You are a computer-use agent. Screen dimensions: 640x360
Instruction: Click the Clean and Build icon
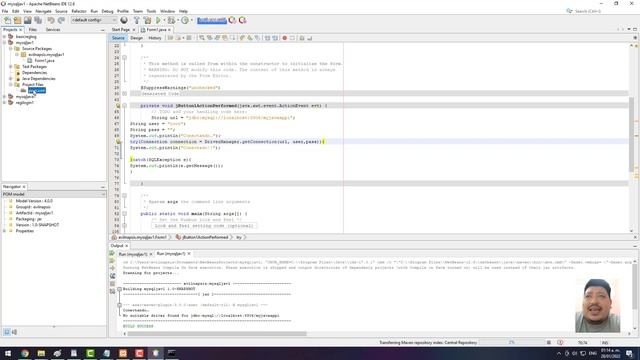[147, 20]
